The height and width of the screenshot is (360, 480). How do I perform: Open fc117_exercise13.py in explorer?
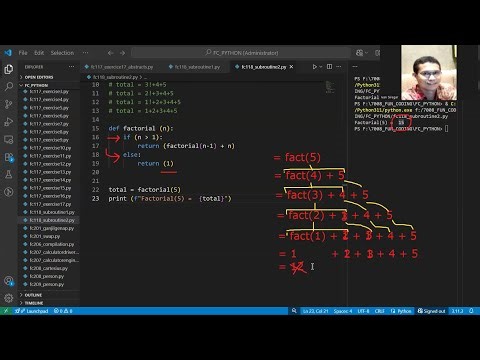tap(50, 172)
